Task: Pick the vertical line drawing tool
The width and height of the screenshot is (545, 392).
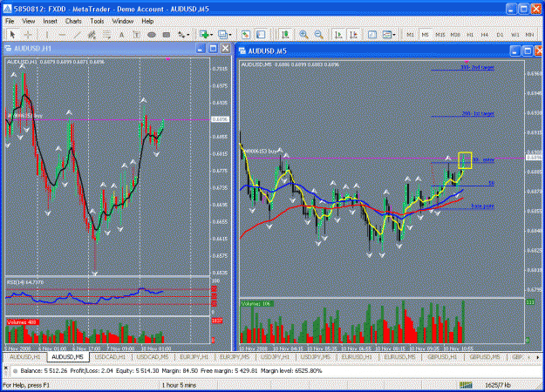Action: [47, 35]
